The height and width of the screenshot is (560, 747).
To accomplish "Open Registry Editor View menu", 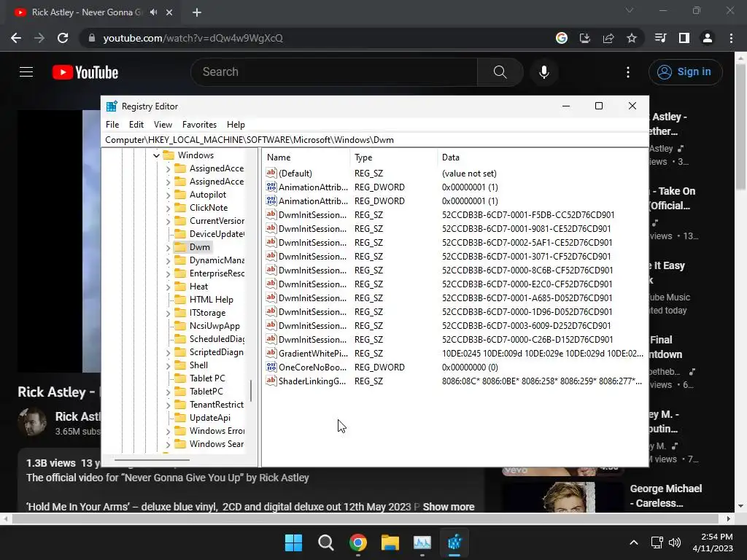I will click(163, 125).
